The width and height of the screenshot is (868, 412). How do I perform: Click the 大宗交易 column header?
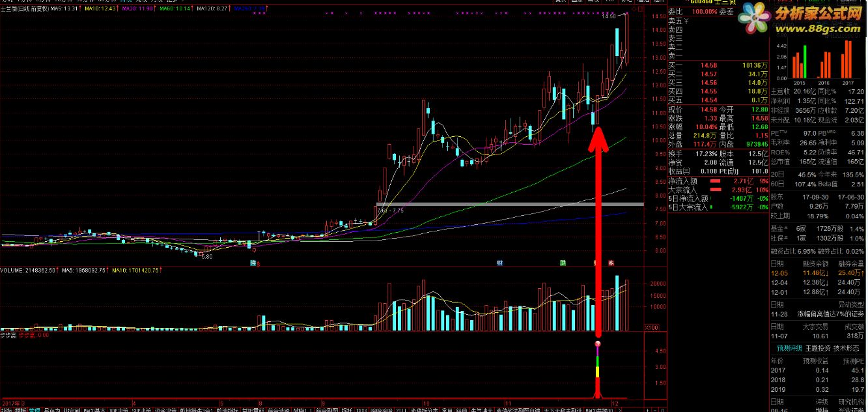(x=816, y=326)
